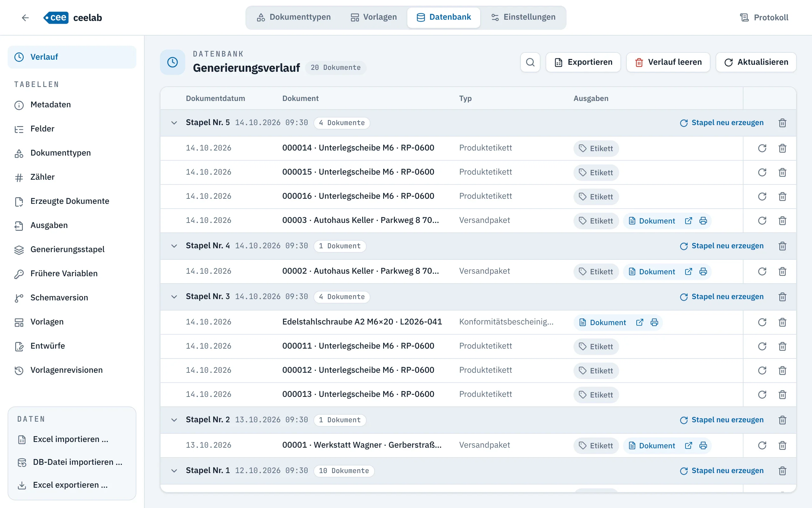The width and height of the screenshot is (812, 508).
Task: Print document 00003 Autohaus Keller
Action: [703, 221]
